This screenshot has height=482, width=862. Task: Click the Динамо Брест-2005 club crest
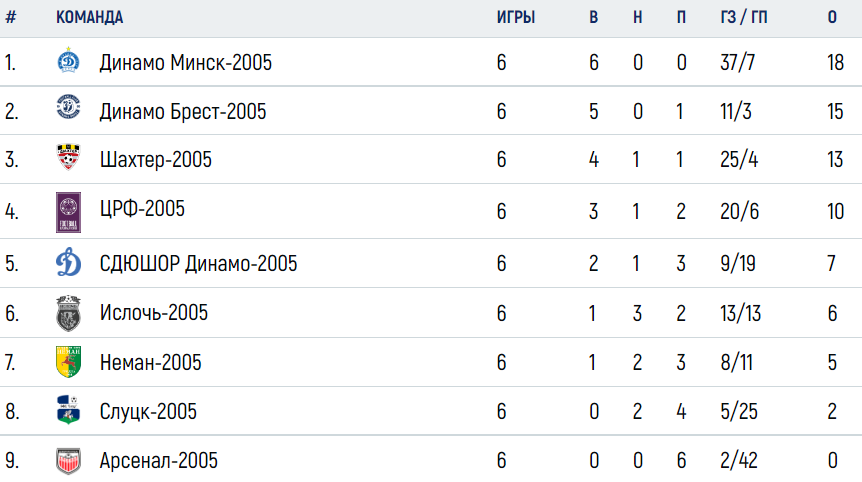(68, 107)
